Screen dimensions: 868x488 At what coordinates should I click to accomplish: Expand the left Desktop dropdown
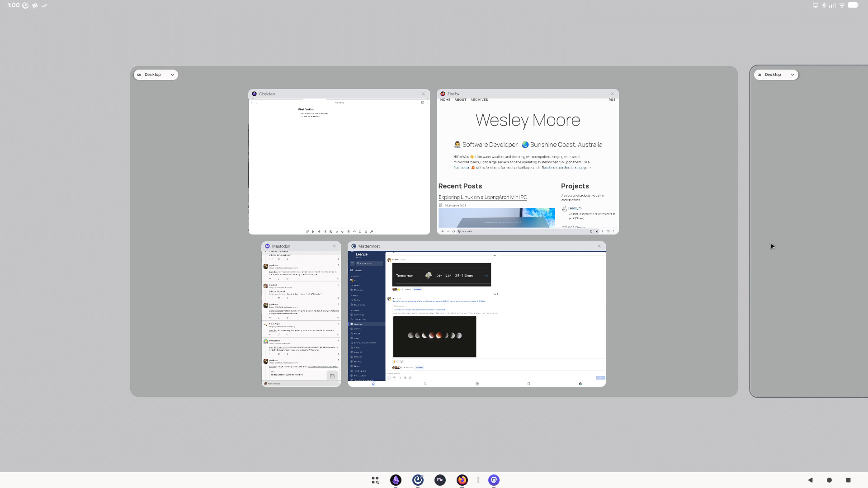156,75
